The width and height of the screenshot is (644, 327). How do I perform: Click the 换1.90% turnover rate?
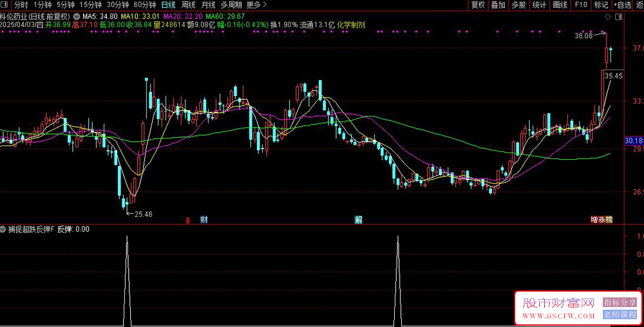(283, 24)
